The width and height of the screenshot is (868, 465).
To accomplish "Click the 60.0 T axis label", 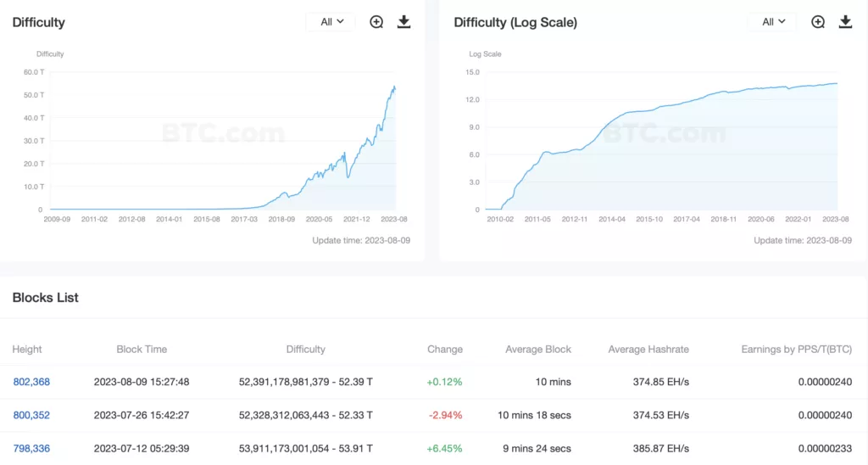I will [x=34, y=72].
